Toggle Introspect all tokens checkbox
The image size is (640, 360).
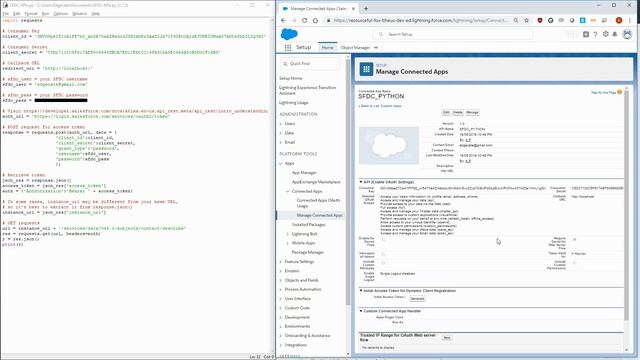coord(383,254)
